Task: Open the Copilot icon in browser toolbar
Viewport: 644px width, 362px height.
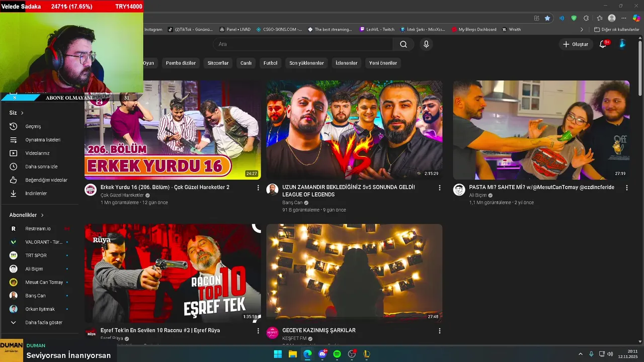Action: (x=636, y=18)
